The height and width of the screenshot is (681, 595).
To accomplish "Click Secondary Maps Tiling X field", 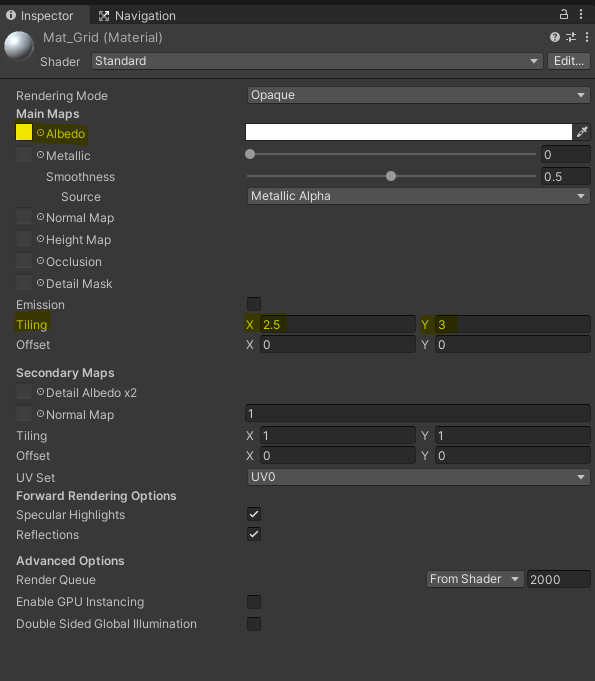I will 337,436.
